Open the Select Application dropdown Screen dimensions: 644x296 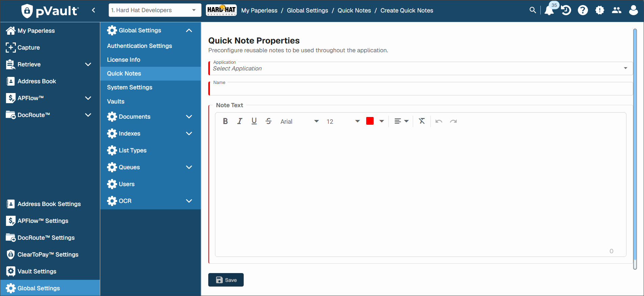420,68
